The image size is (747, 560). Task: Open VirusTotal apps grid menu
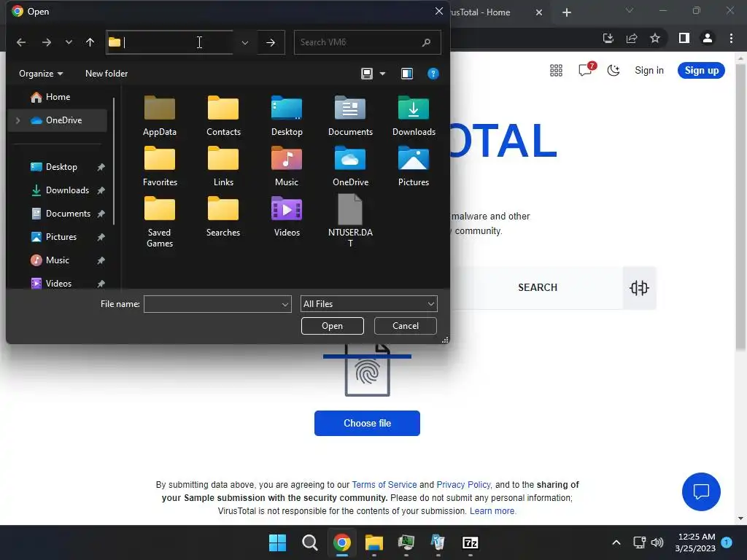coord(556,71)
